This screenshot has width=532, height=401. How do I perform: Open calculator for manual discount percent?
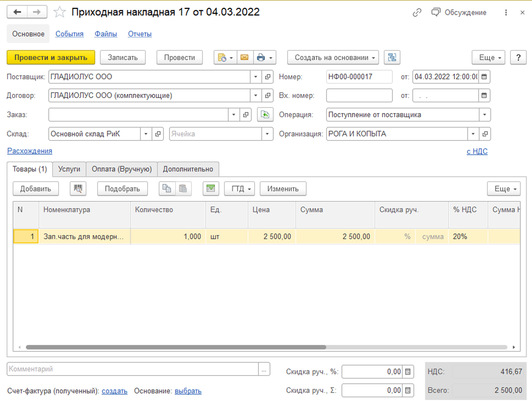(408, 372)
